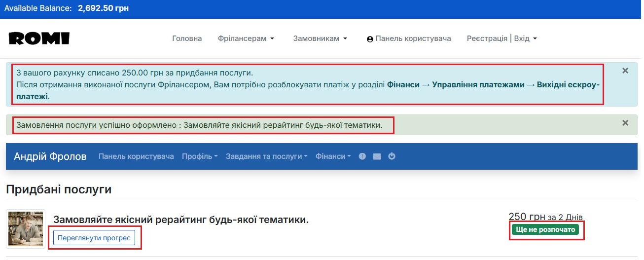Dismiss the blue payment info alert
The width and height of the screenshot is (644, 260).
click(x=625, y=71)
